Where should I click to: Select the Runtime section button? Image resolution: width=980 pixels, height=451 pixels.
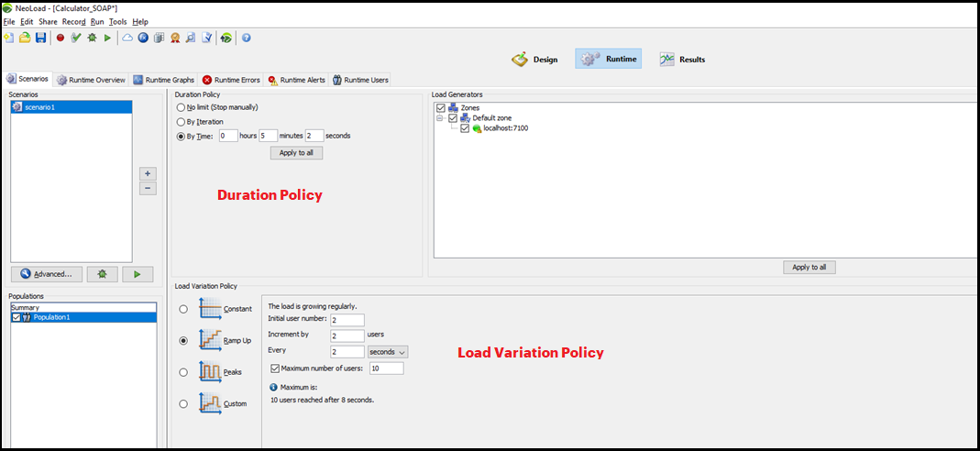click(x=608, y=59)
